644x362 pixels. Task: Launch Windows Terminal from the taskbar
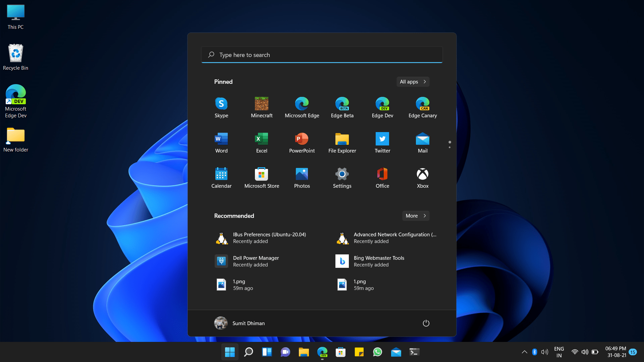click(x=414, y=352)
